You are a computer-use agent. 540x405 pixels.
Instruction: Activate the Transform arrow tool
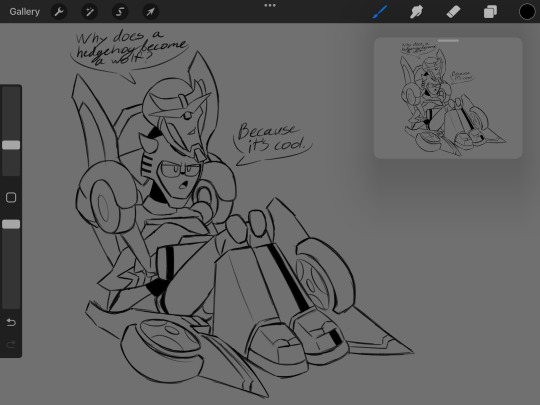pos(150,12)
